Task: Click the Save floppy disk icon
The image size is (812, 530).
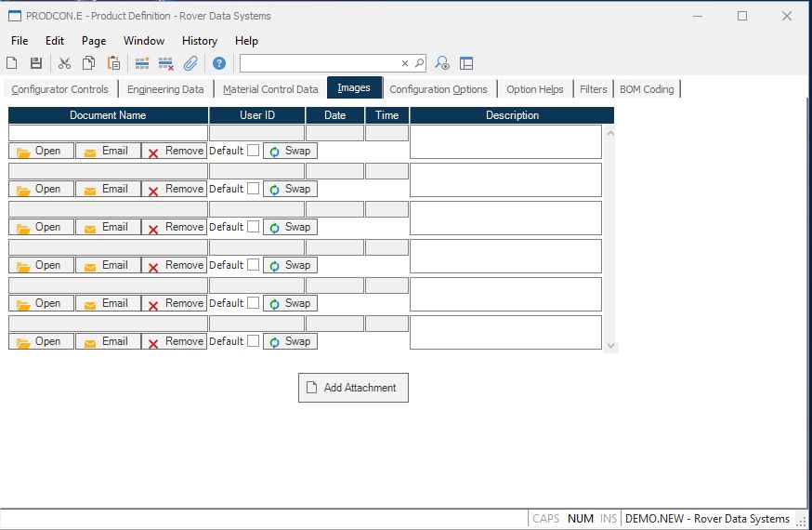Action: [x=36, y=63]
